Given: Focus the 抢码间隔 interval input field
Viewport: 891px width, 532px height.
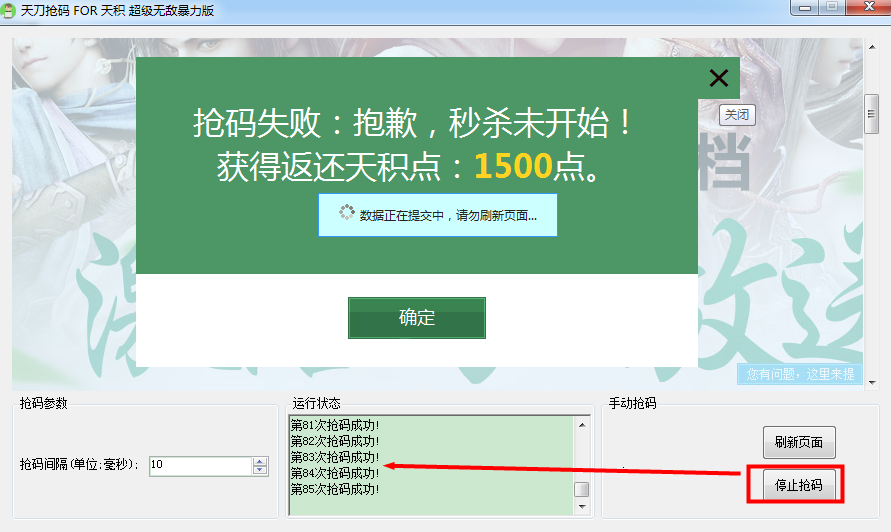Looking at the screenshot, I should coord(201,466).
